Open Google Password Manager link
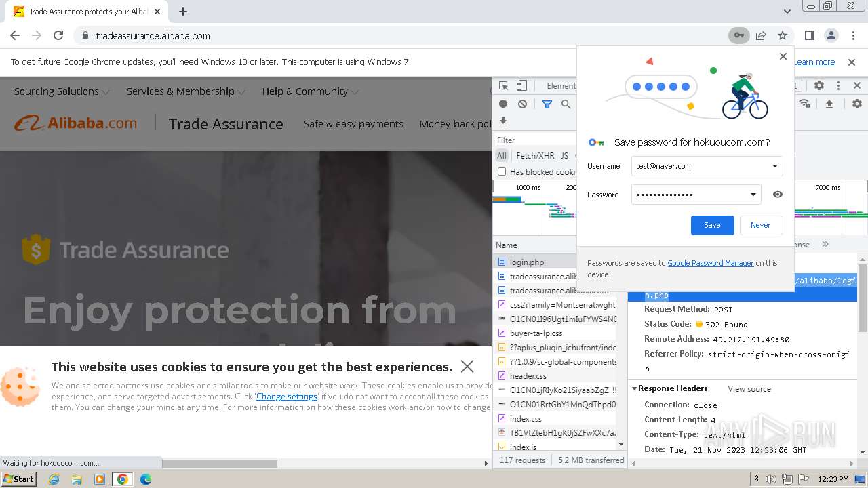The height and width of the screenshot is (488, 868). click(x=710, y=263)
